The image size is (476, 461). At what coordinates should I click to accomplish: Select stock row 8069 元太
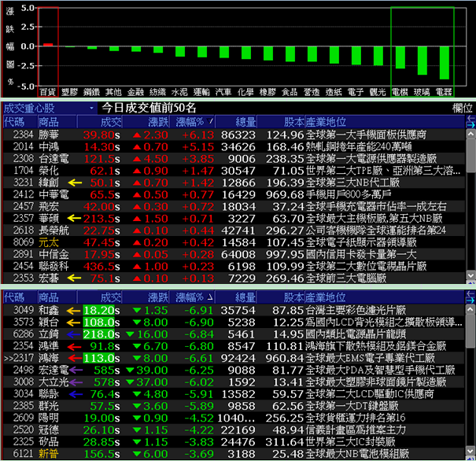[234, 242]
